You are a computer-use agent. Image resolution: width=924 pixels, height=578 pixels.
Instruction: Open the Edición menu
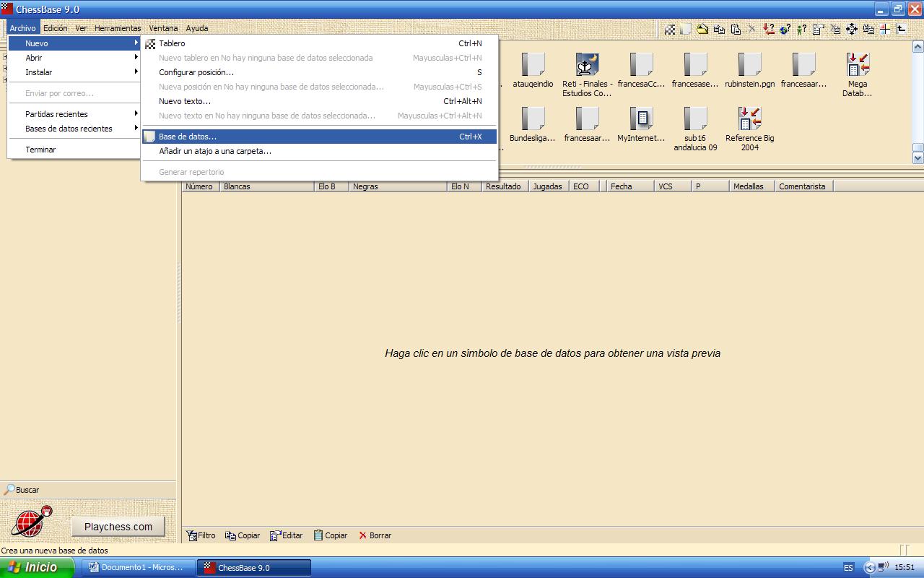[55, 28]
